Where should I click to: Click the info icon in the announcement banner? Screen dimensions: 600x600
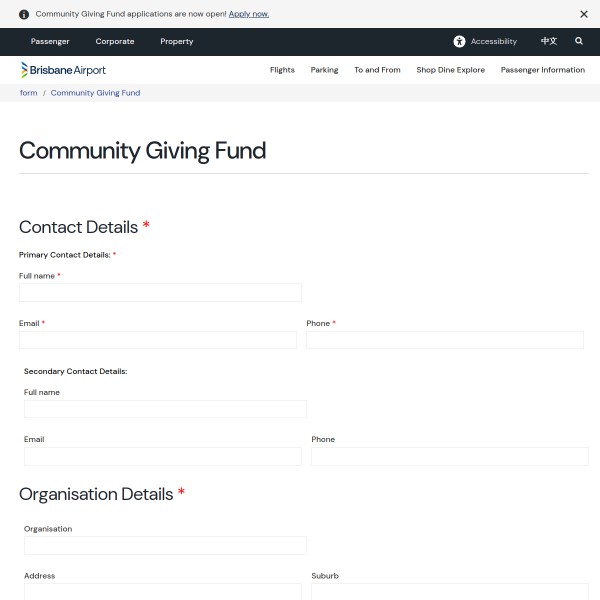coord(24,14)
